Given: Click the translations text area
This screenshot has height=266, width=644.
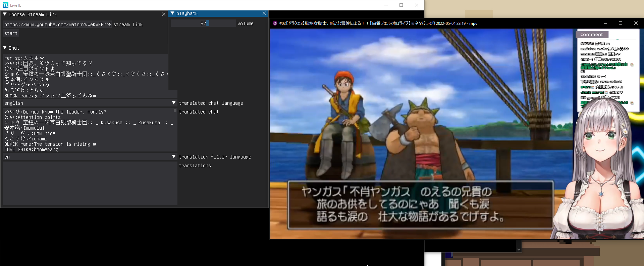Looking at the screenshot, I should (90, 183).
